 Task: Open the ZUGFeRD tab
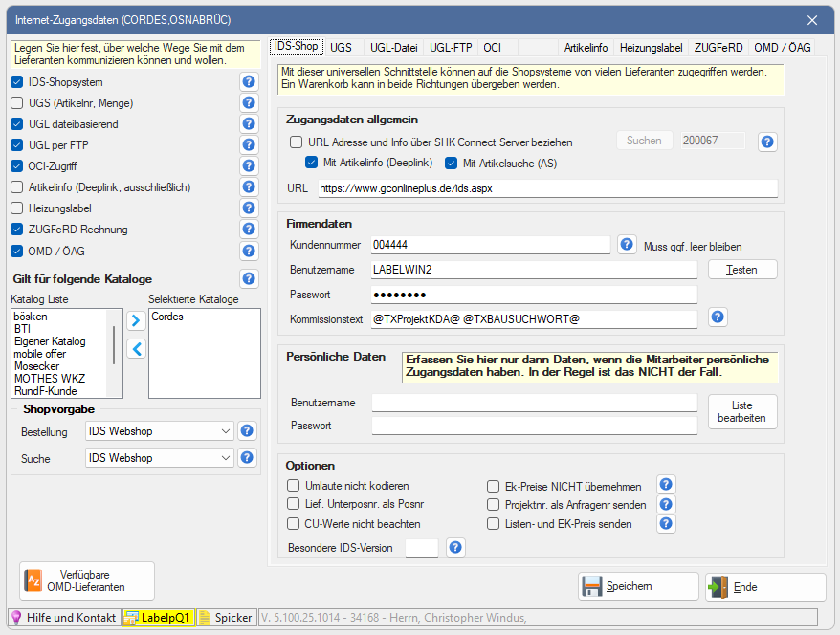[718, 47]
